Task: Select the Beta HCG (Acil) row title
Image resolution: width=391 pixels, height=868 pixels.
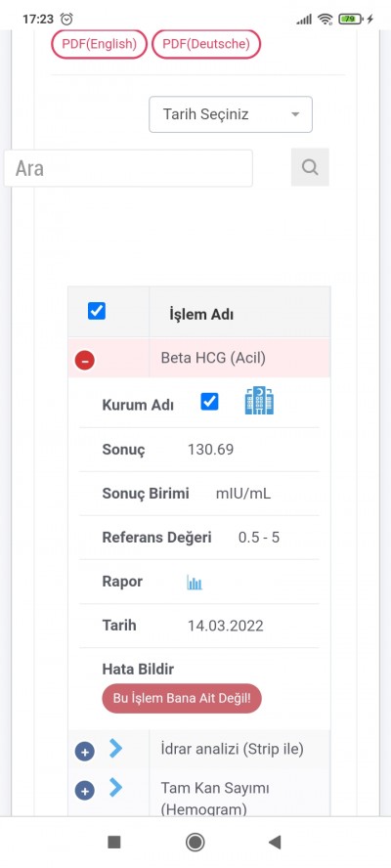Action: [213, 358]
